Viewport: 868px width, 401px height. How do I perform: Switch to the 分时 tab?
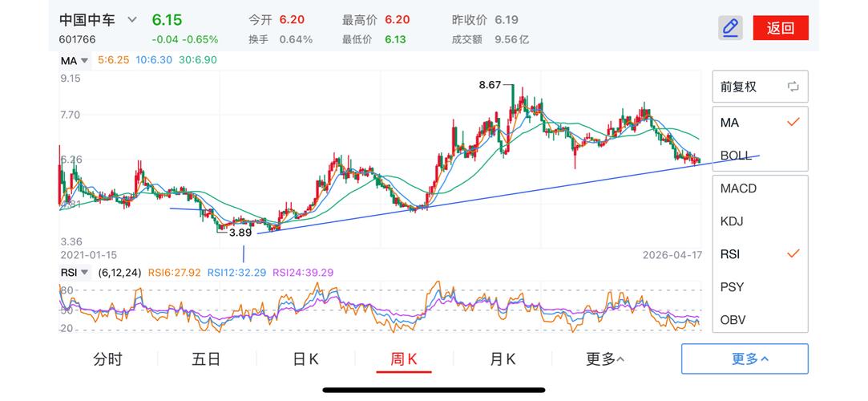coord(107,359)
